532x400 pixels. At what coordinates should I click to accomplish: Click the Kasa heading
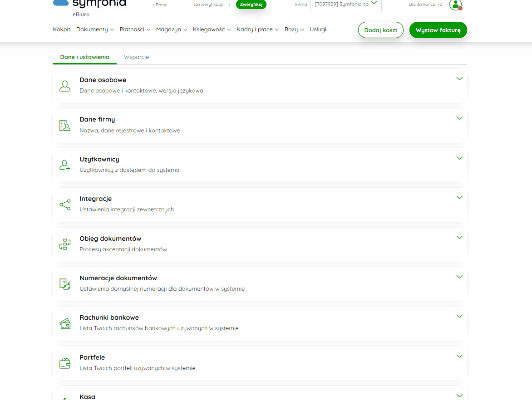point(87,397)
